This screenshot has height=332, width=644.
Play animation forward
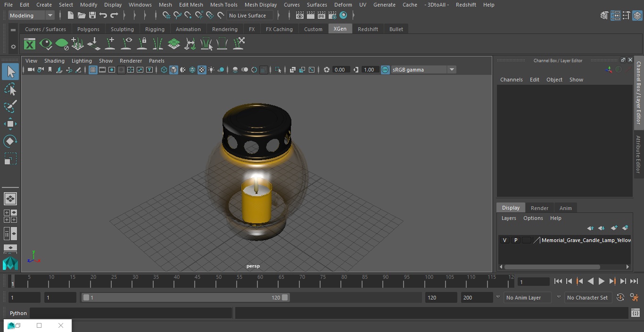[x=602, y=281]
